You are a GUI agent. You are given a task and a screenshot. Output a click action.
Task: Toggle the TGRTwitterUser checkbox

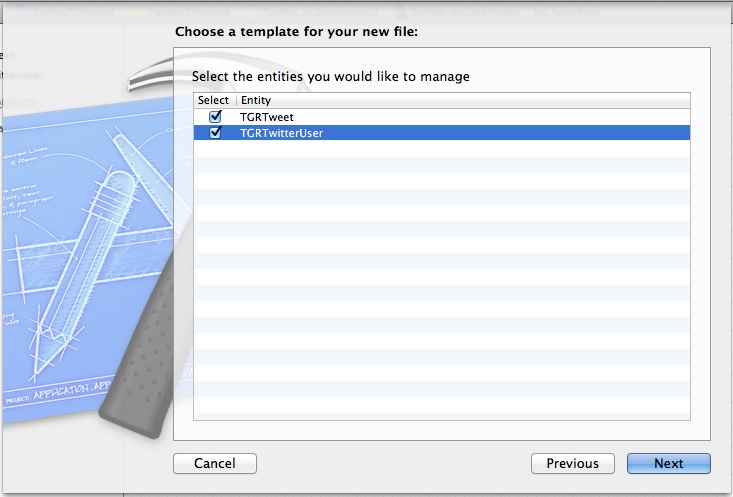[215, 133]
